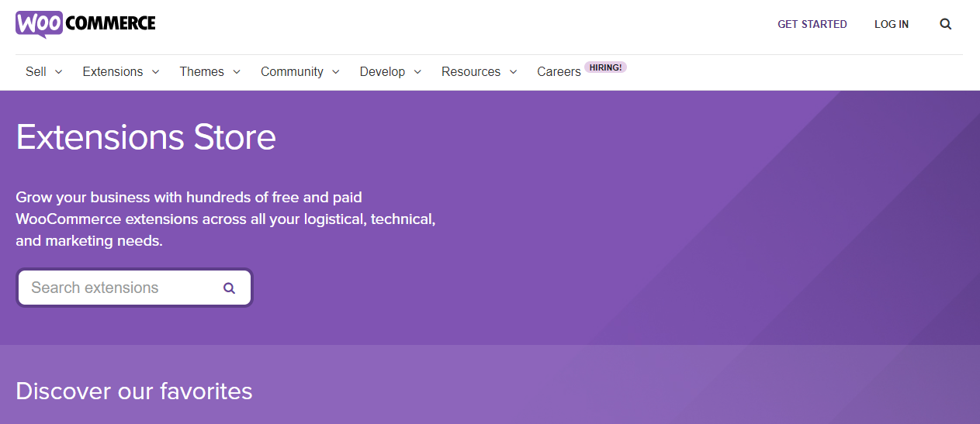Click the WooCommerce logo
This screenshot has height=424, width=980.
pos(85,24)
